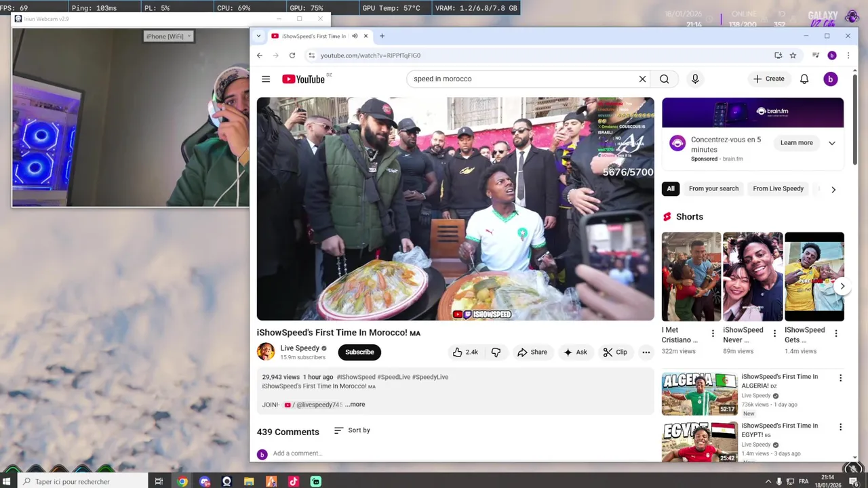
Task: Open Live Speedy channel avatar
Action: tap(266, 352)
